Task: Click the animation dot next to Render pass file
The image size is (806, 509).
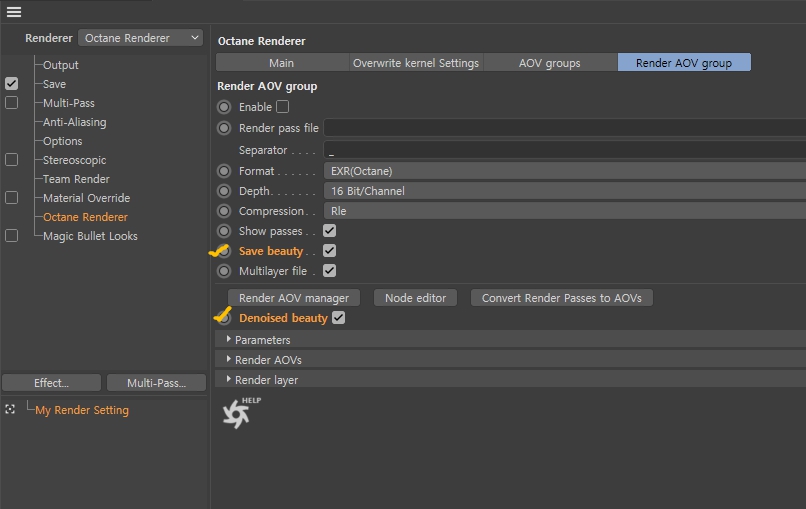Action: tap(224, 128)
